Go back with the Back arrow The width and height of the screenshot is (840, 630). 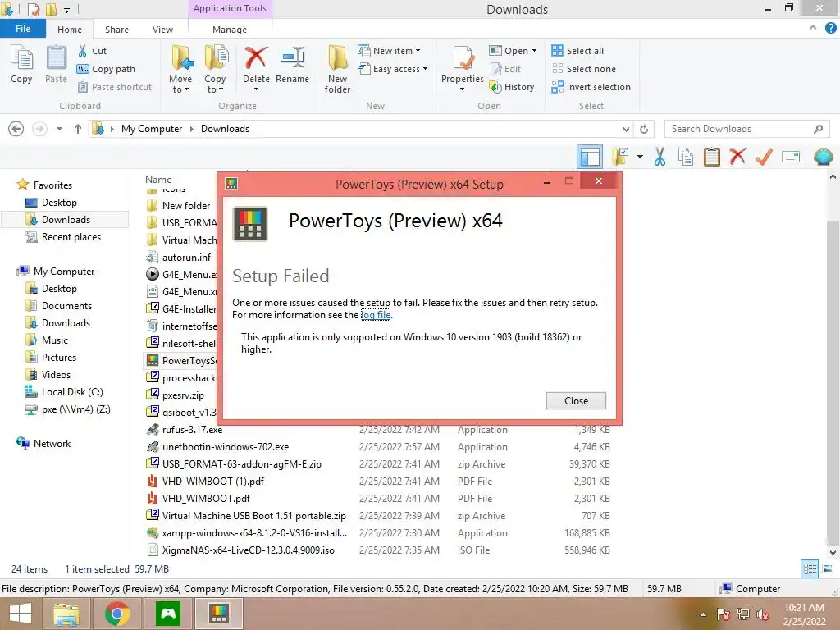tap(16, 129)
